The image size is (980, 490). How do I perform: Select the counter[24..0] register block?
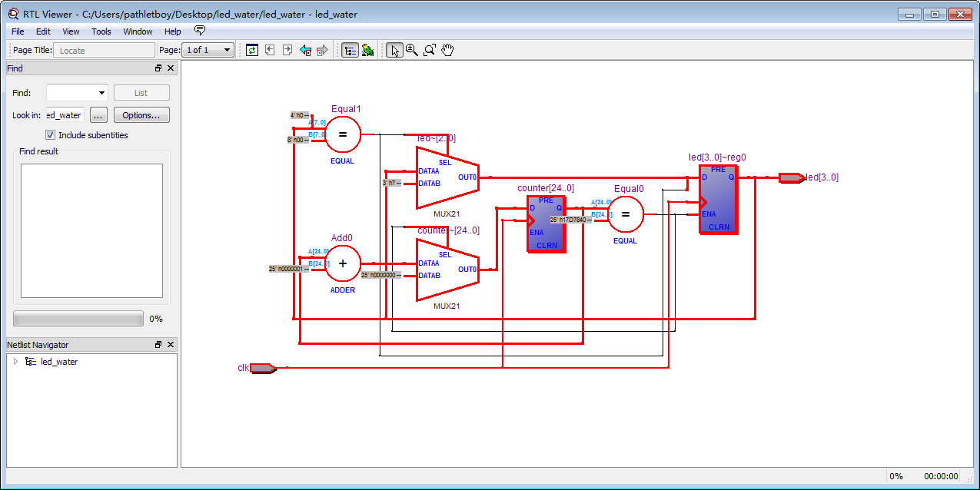(x=546, y=223)
